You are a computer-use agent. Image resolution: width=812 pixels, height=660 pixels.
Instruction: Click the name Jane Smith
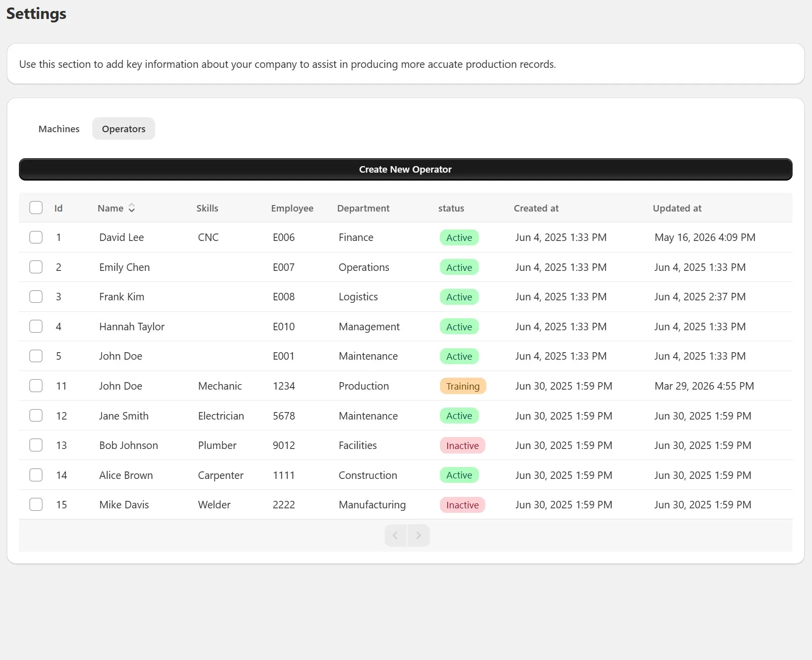(x=124, y=416)
